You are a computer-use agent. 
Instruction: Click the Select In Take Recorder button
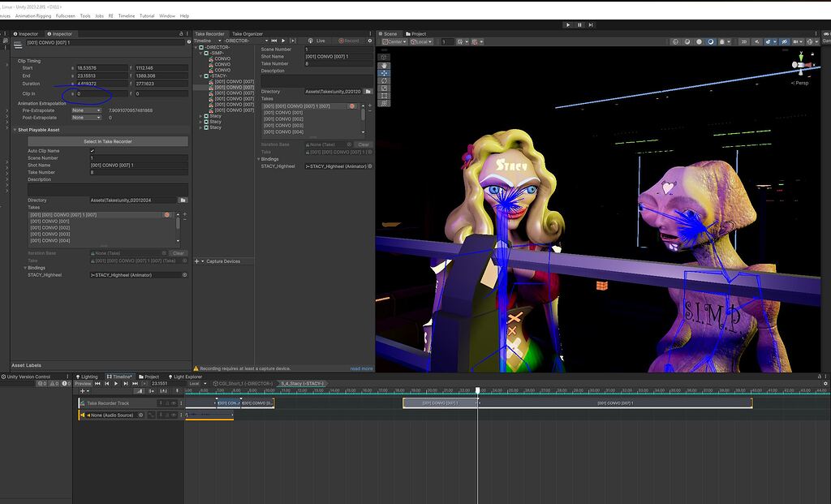click(x=107, y=141)
